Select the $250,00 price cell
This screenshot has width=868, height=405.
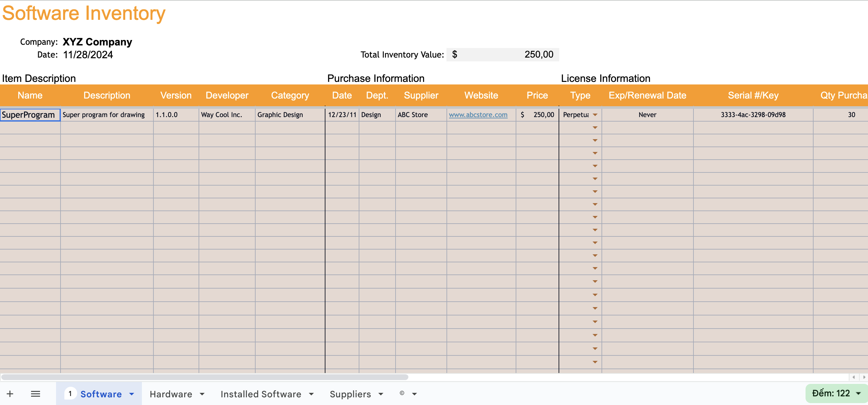pos(537,115)
